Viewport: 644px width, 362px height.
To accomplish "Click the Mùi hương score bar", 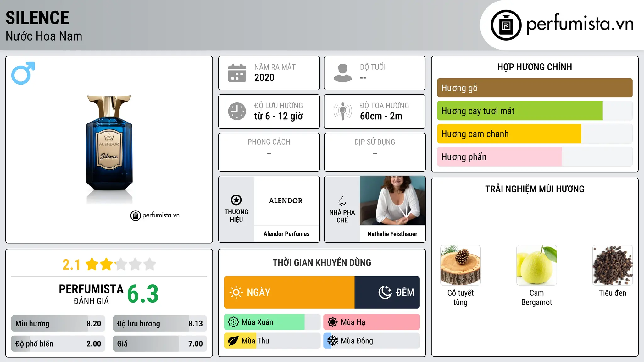I will (x=58, y=324).
